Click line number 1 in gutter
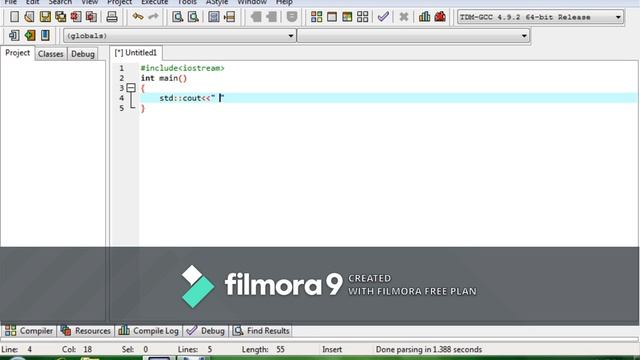 click(x=122, y=68)
